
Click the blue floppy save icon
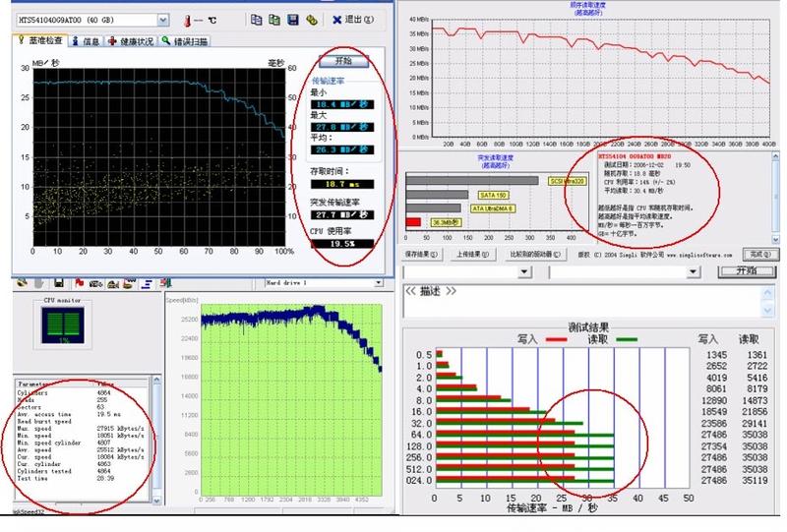tap(292, 20)
